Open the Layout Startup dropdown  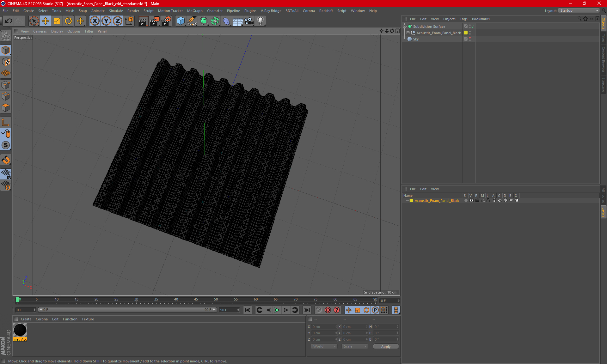click(579, 10)
